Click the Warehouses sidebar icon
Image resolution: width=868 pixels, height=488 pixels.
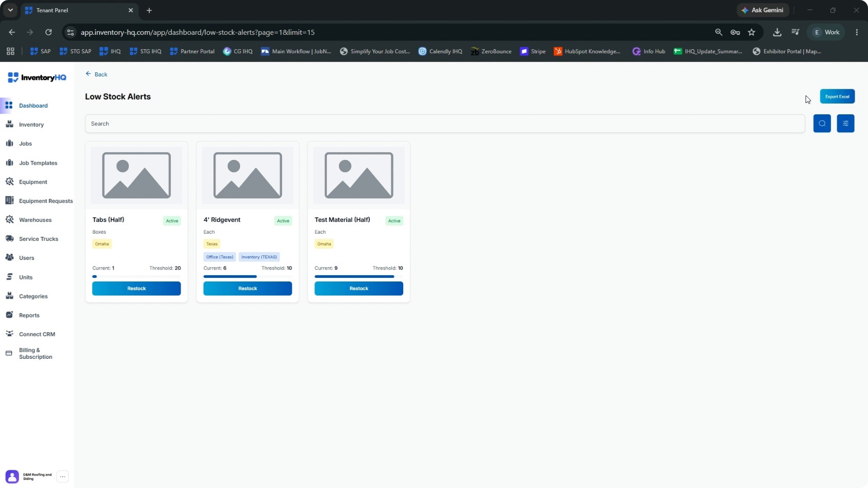pos(9,219)
